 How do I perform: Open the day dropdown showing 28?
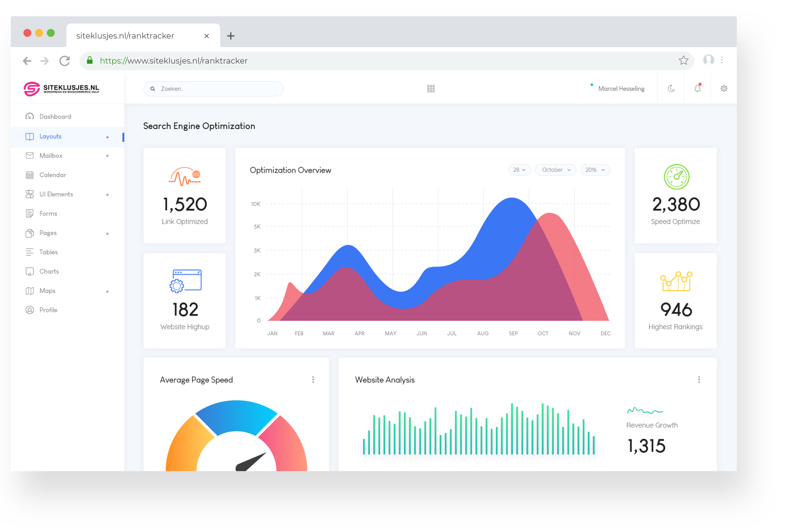tap(519, 170)
